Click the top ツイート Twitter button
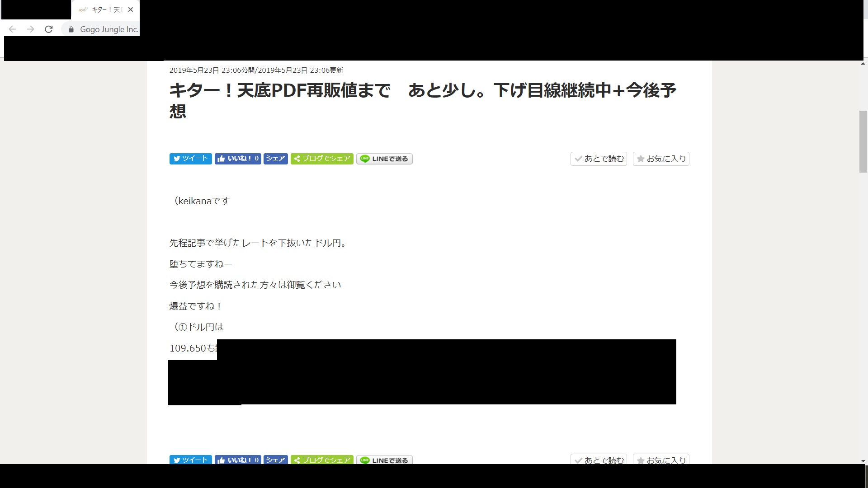The height and width of the screenshot is (488, 868). tap(190, 159)
